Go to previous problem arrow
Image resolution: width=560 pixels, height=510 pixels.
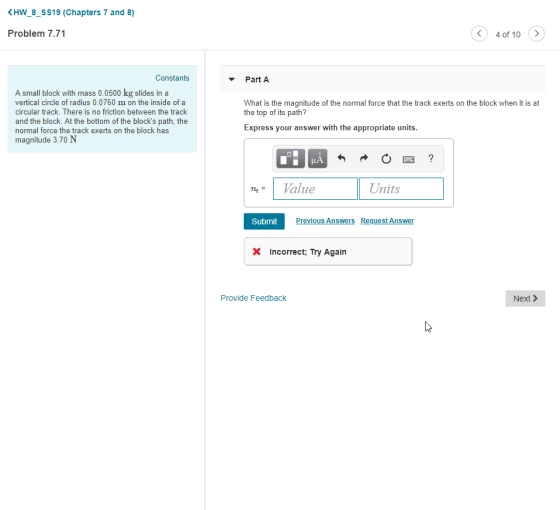479,34
